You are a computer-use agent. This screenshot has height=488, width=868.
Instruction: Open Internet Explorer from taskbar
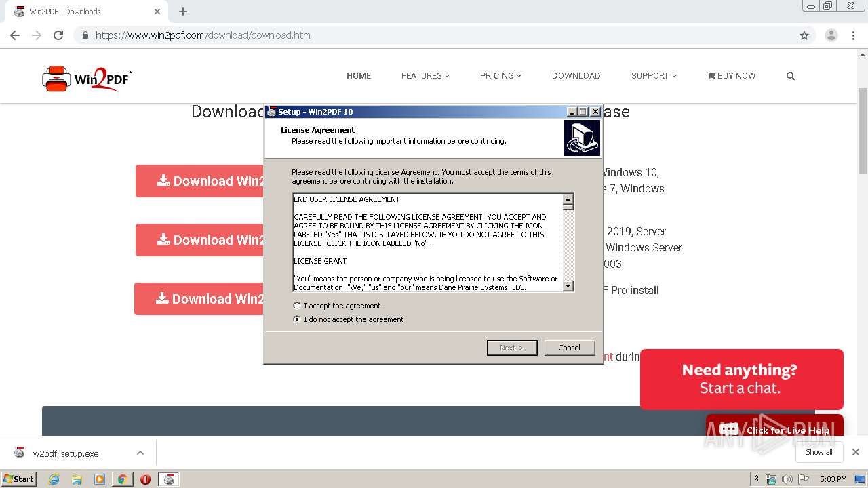click(x=54, y=479)
